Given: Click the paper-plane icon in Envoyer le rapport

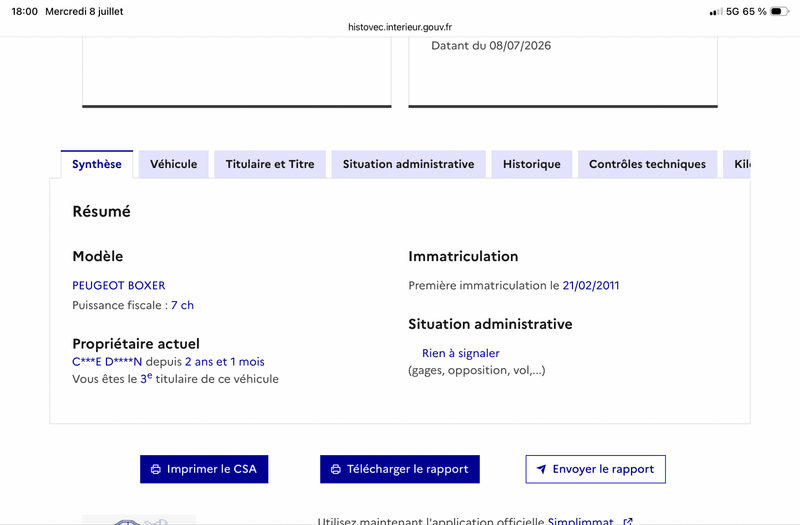Looking at the screenshot, I should [541, 469].
